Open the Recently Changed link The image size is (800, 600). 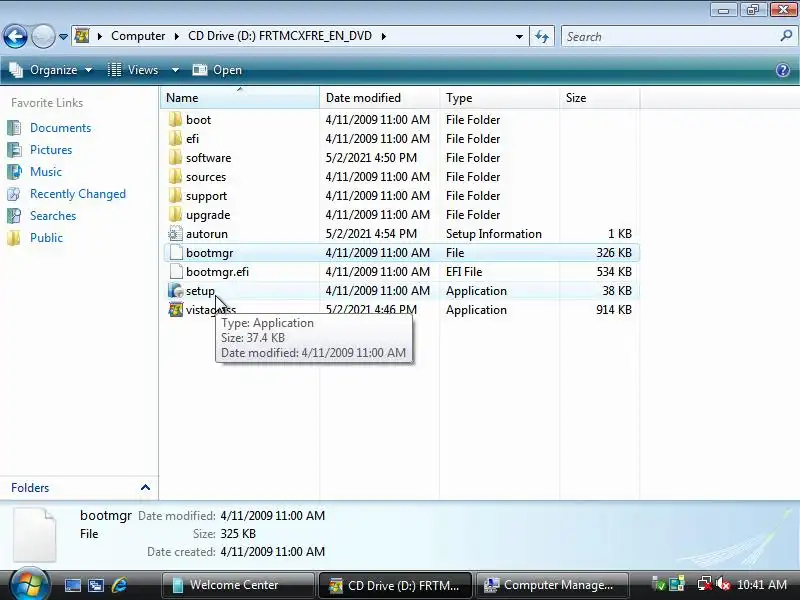(x=78, y=194)
